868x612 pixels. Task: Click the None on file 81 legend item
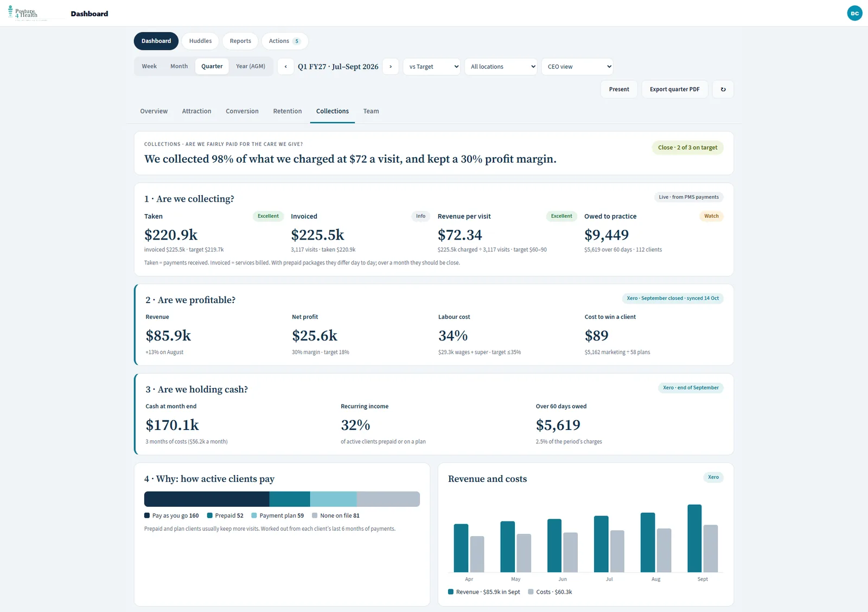[x=336, y=516]
